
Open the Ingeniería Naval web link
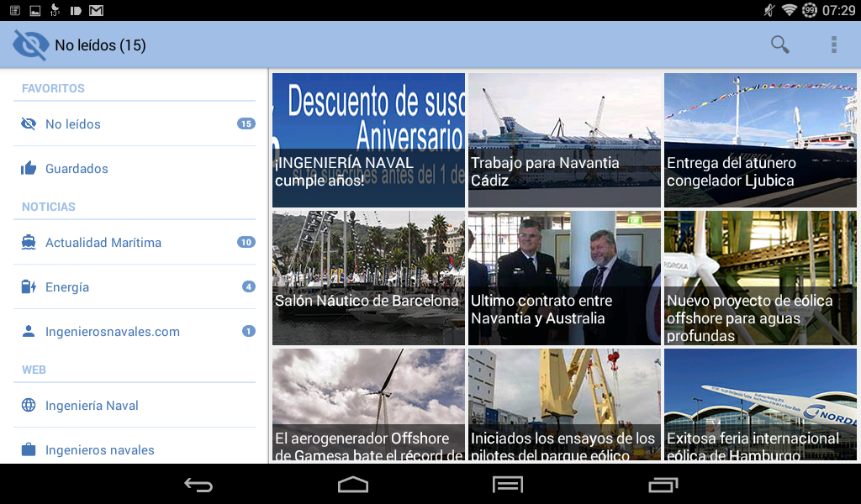[135, 405]
